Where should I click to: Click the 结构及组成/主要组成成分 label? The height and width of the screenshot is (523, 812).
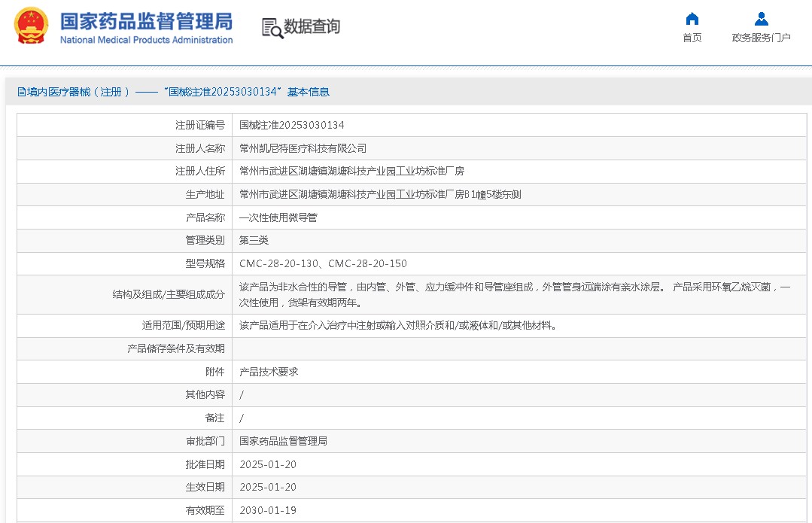click(x=169, y=295)
